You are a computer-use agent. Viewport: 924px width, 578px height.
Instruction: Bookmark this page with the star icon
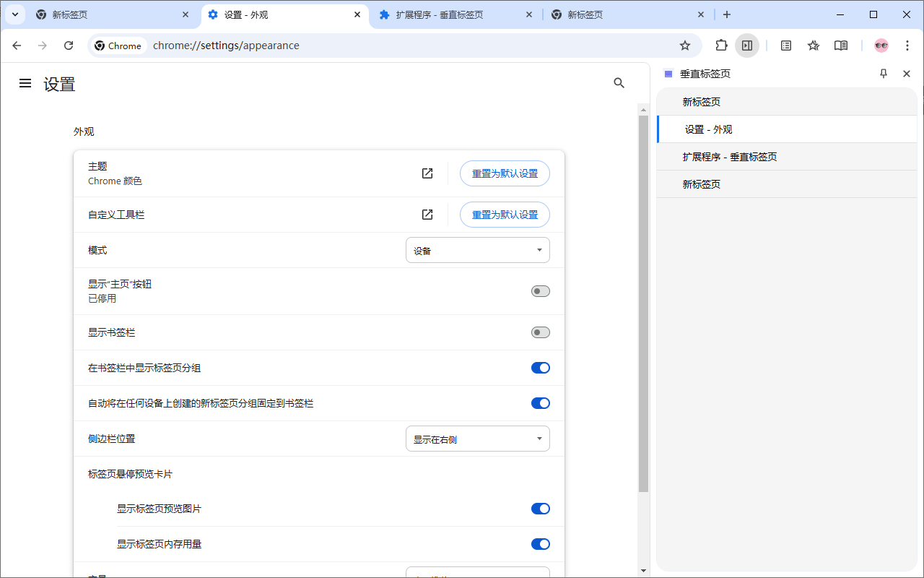pyautogui.click(x=685, y=46)
